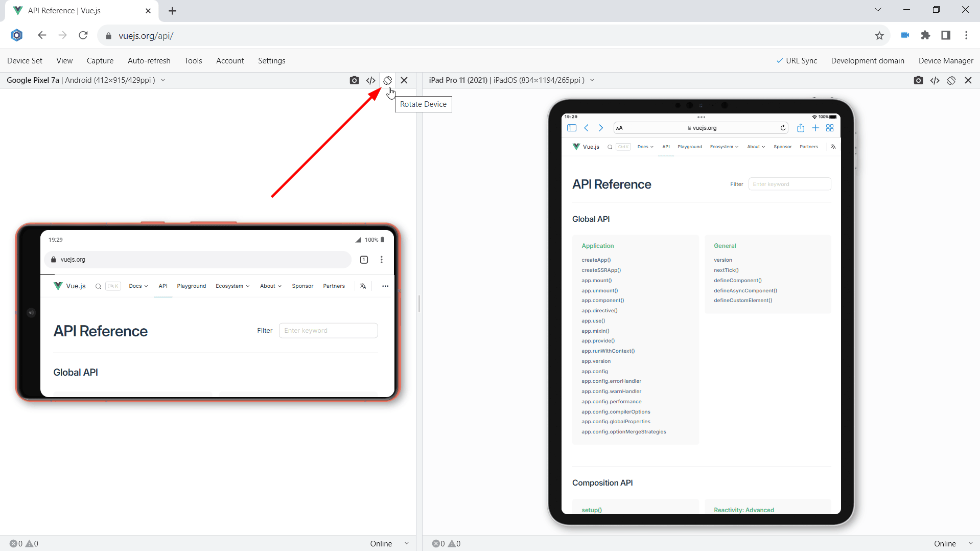Bookmark this page with the star icon
The width and height of the screenshot is (980, 551).
[879, 35]
